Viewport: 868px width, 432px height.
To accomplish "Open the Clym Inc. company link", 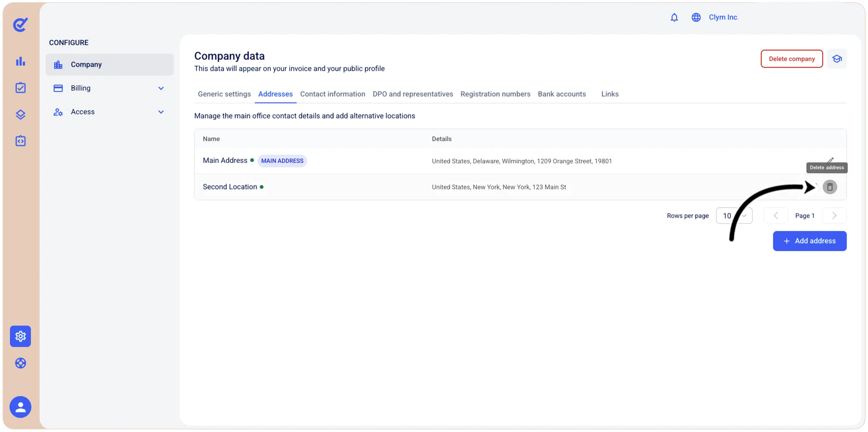I will click(x=723, y=17).
